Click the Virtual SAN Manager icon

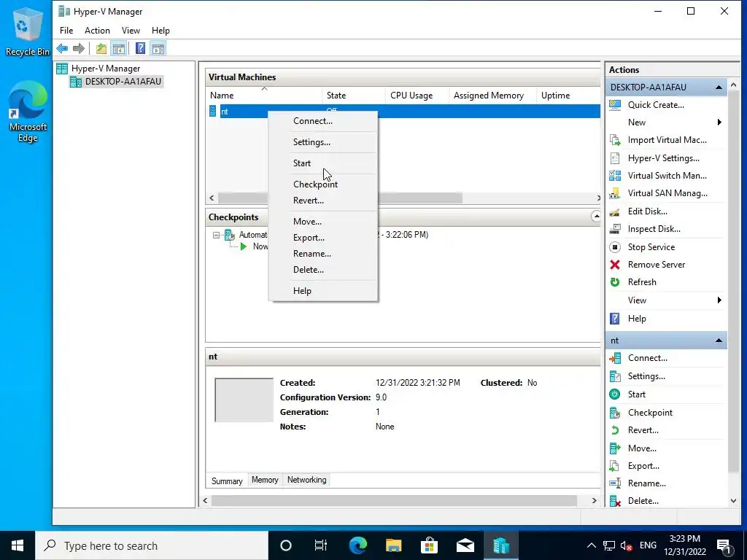coord(615,193)
